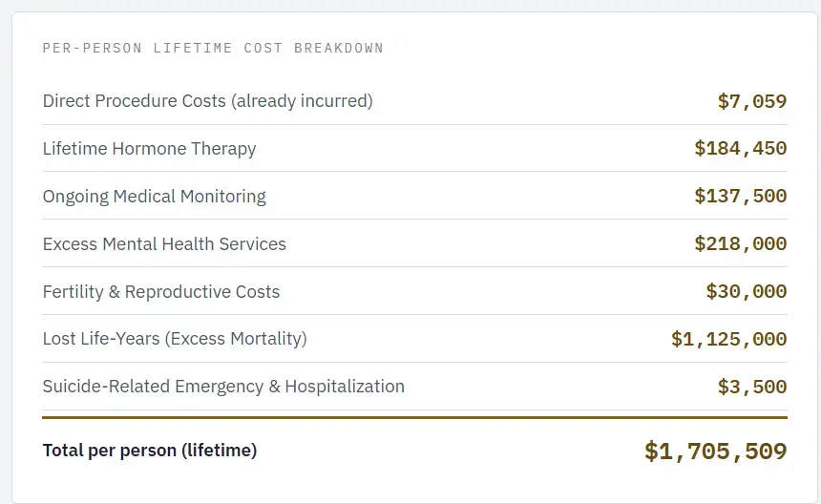Select the Lifetime Hormone Therapy label

coord(149,149)
